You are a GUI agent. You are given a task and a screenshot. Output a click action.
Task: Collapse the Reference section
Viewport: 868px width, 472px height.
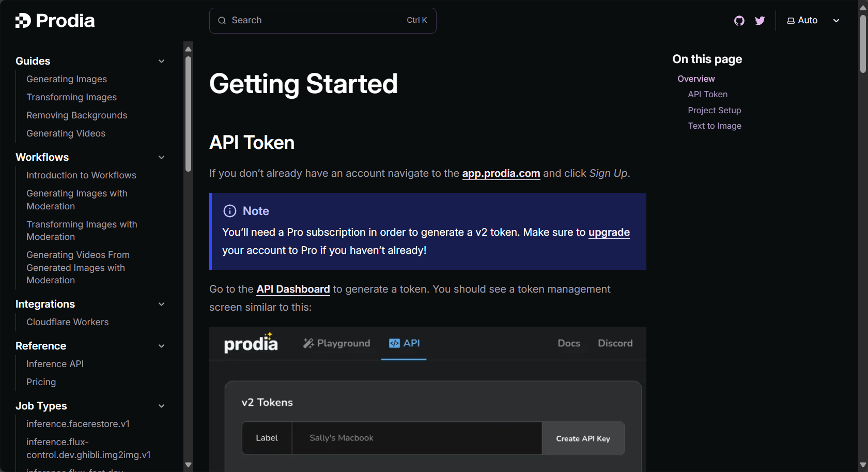161,346
